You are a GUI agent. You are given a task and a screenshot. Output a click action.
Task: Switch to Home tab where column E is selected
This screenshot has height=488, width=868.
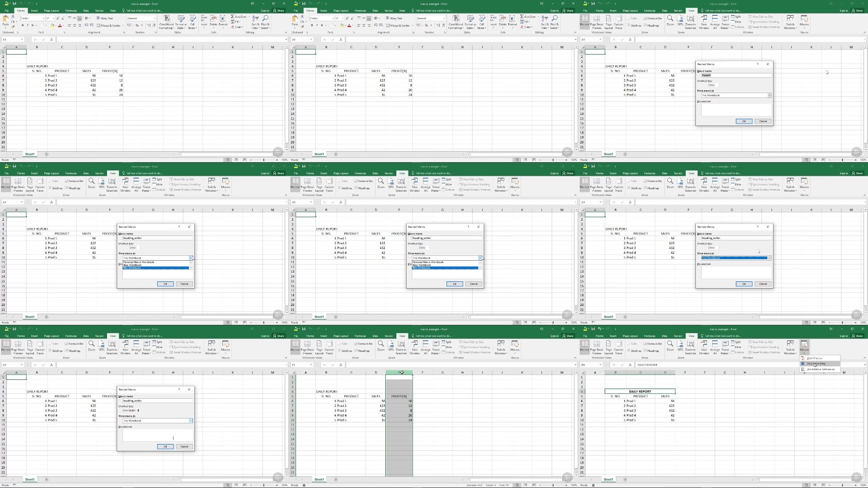[x=310, y=336]
